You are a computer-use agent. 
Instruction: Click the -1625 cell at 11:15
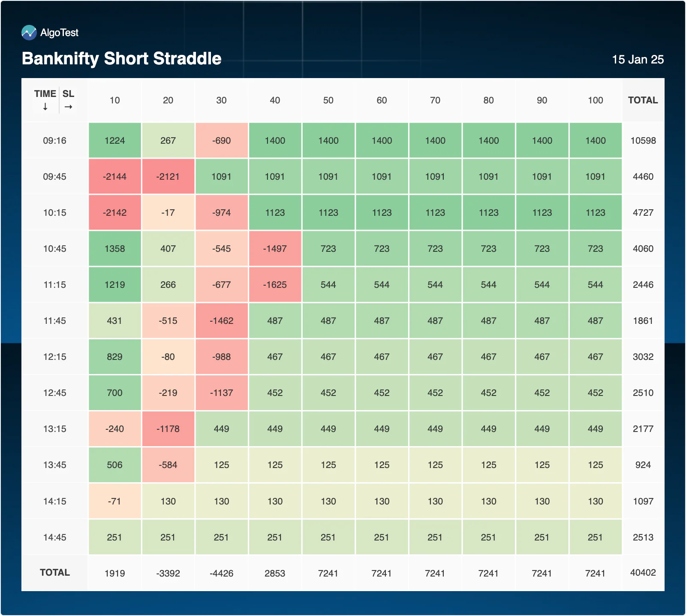pyautogui.click(x=275, y=285)
